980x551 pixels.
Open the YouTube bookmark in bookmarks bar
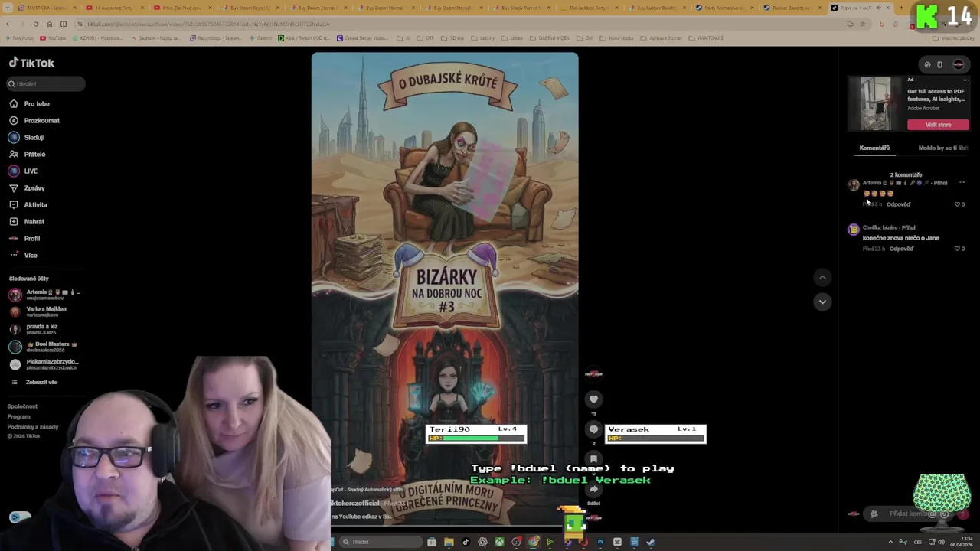tap(53, 37)
